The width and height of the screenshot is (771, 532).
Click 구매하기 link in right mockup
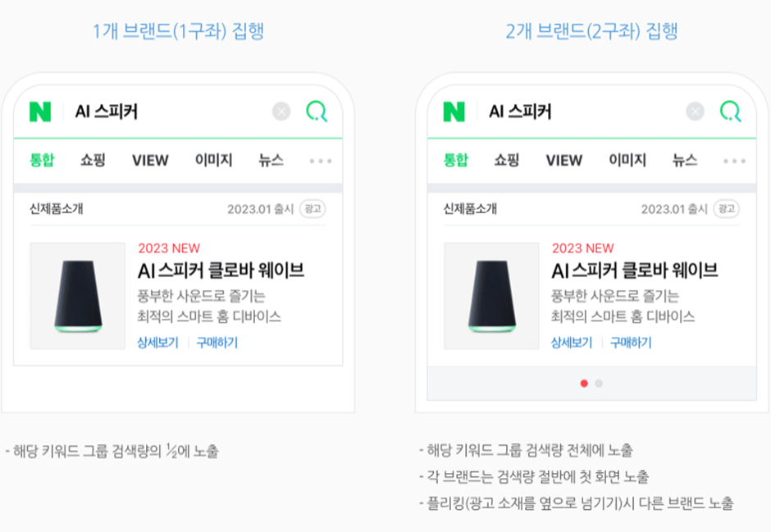coord(631,343)
